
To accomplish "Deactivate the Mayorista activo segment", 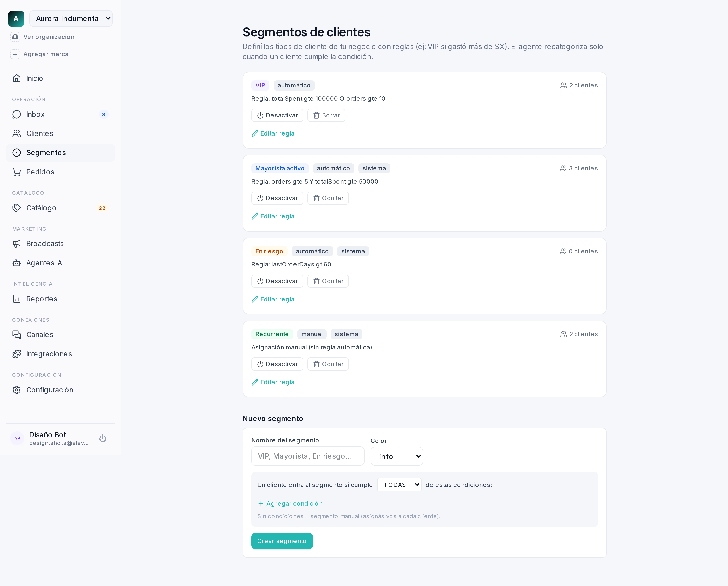I will (x=277, y=198).
